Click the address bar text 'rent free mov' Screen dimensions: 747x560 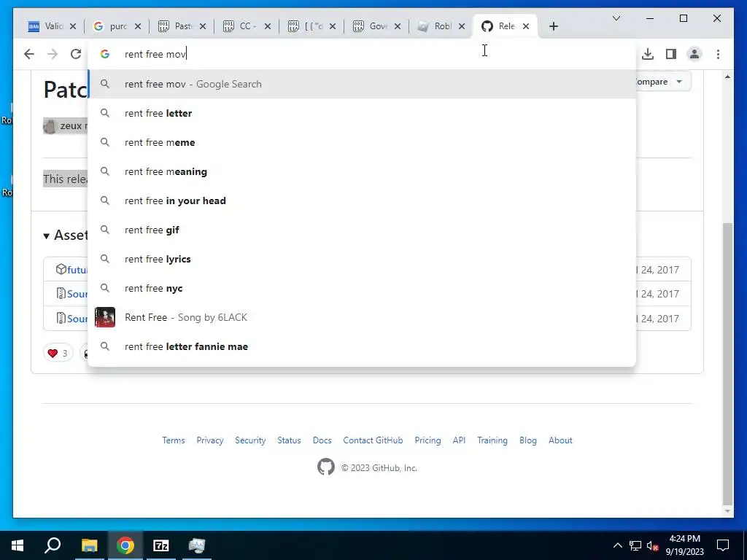pyautogui.click(x=155, y=54)
